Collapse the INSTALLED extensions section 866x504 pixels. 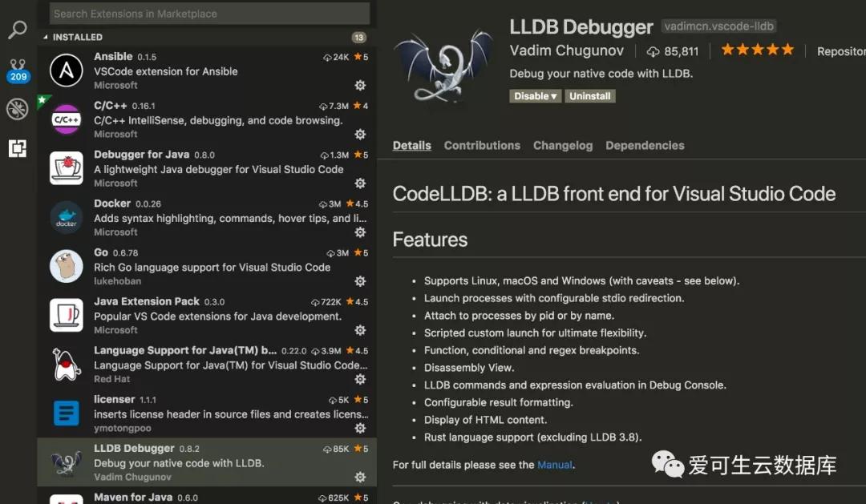pos(73,37)
